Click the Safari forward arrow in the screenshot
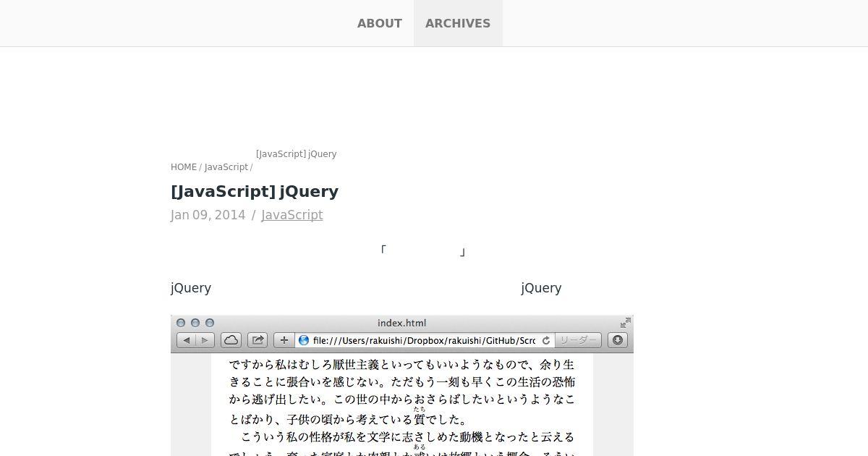Image resolution: width=868 pixels, height=456 pixels. [205, 340]
